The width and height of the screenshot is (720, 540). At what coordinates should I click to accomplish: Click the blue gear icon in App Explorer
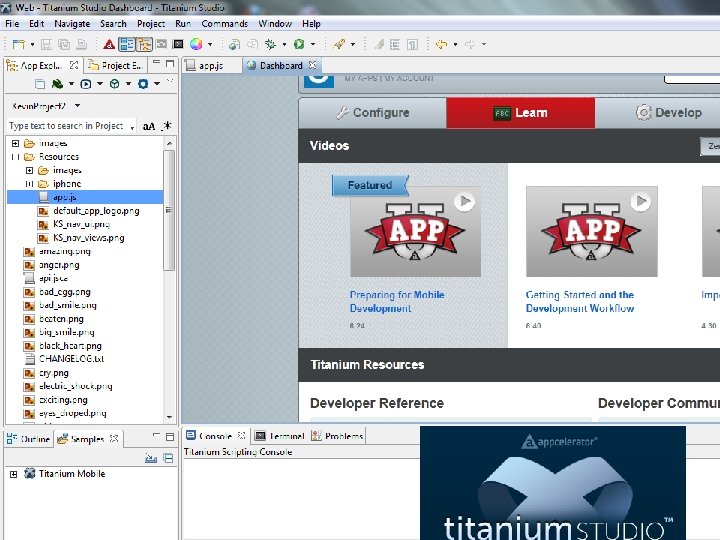pyautogui.click(x=143, y=84)
